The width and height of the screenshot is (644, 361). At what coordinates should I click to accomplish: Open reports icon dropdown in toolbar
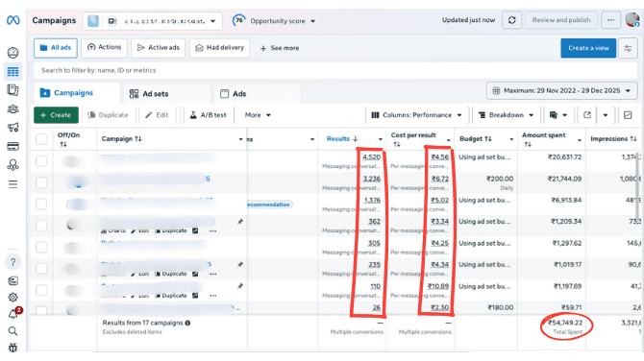pyautogui.click(x=558, y=115)
